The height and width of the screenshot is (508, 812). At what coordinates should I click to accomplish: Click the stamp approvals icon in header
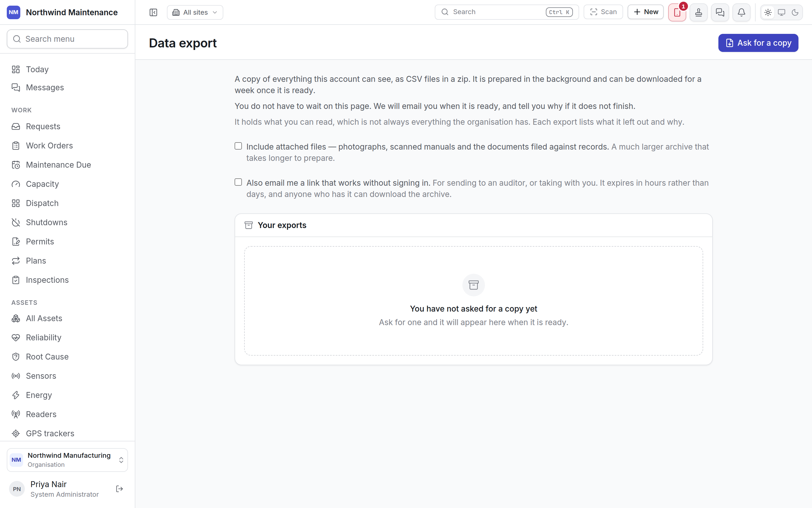[699, 12]
